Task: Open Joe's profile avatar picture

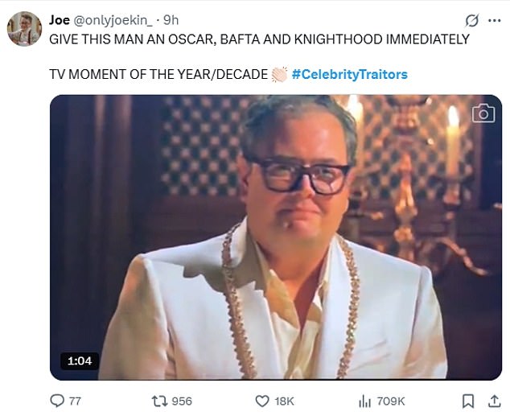Action: [x=24, y=29]
